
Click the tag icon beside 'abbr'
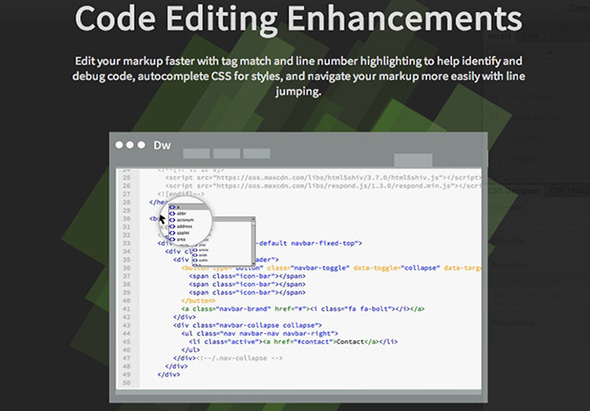tap(172, 213)
